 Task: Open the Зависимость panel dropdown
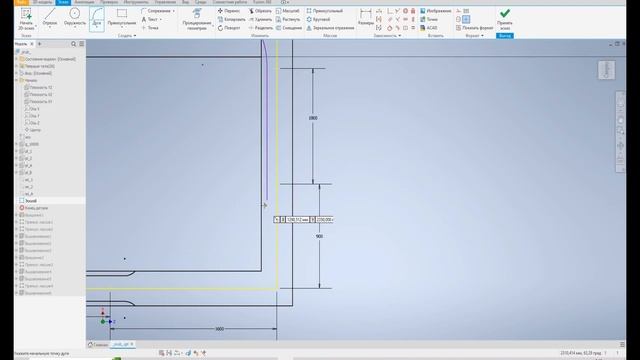point(387,36)
